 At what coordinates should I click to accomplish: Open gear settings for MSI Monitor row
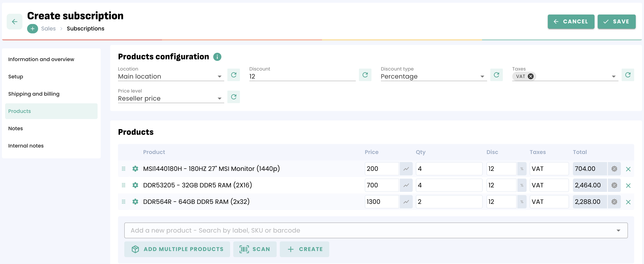pos(135,169)
